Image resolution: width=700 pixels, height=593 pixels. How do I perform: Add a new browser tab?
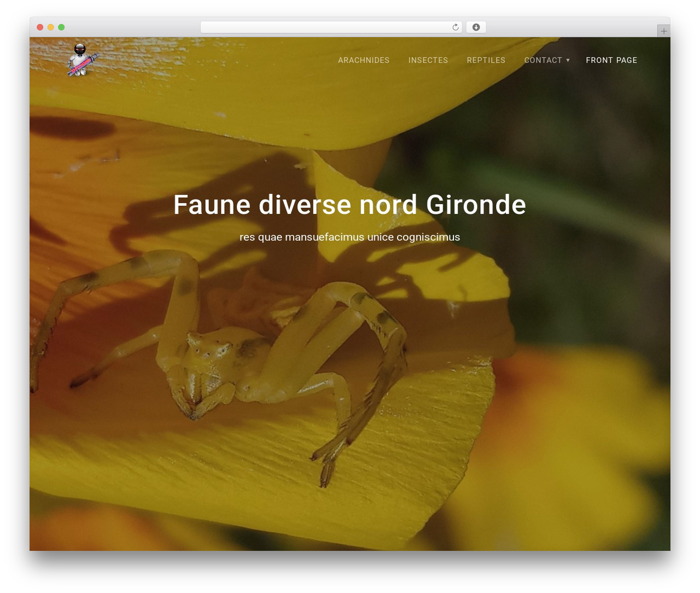[663, 31]
